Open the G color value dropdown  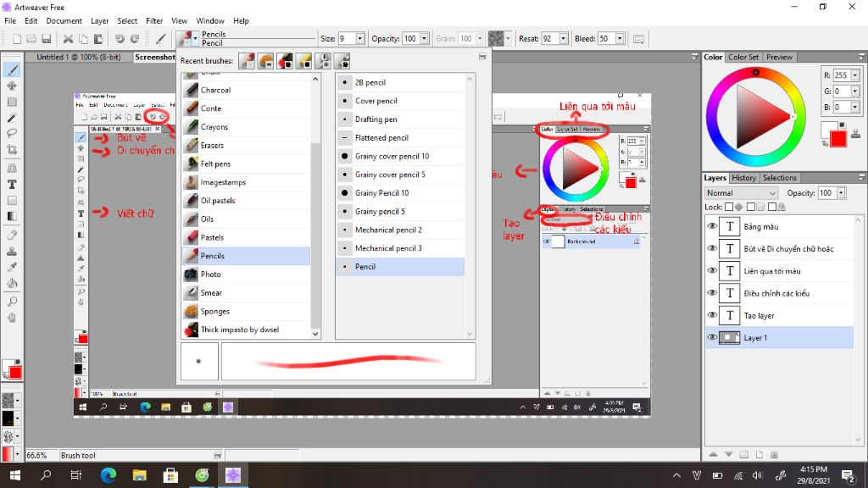[855, 91]
